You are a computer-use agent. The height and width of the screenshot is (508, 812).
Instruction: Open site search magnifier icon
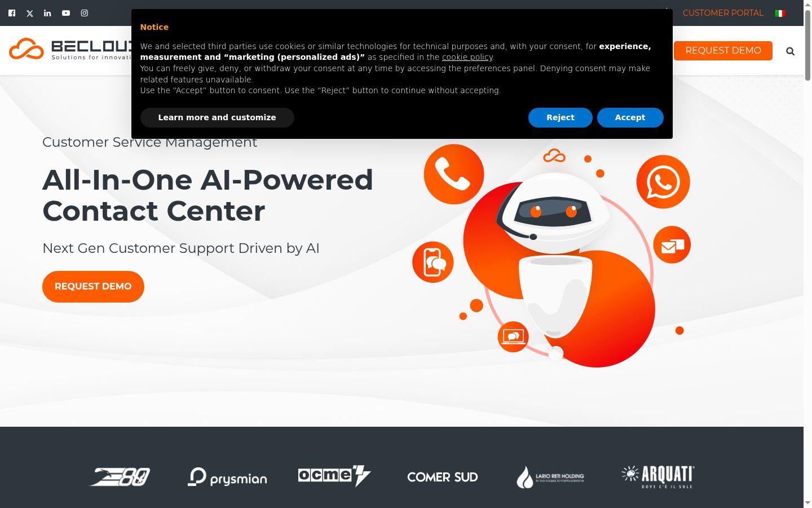791,51
